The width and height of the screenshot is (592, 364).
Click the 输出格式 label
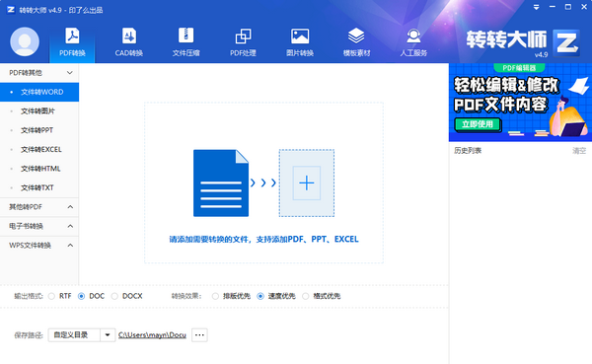coord(29,296)
